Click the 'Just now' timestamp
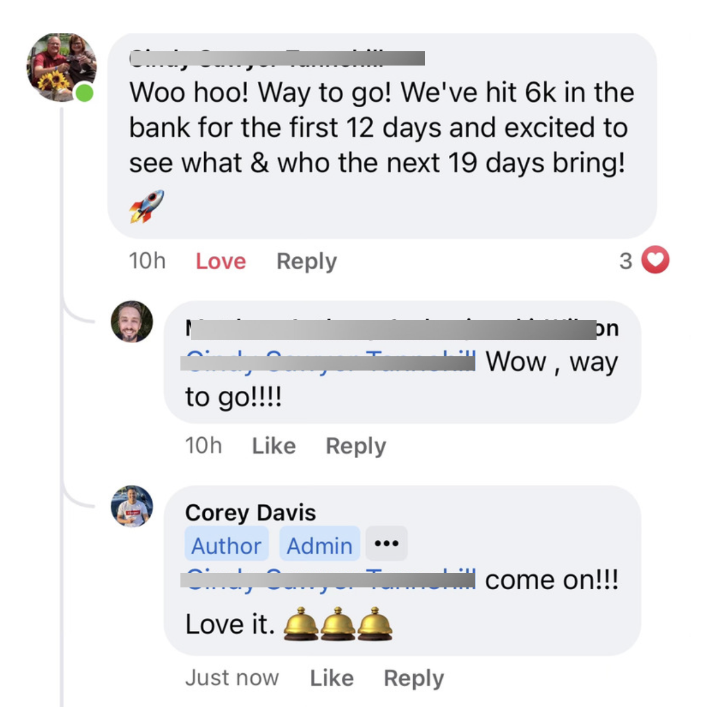This screenshot has height=728, width=724. tap(232, 678)
